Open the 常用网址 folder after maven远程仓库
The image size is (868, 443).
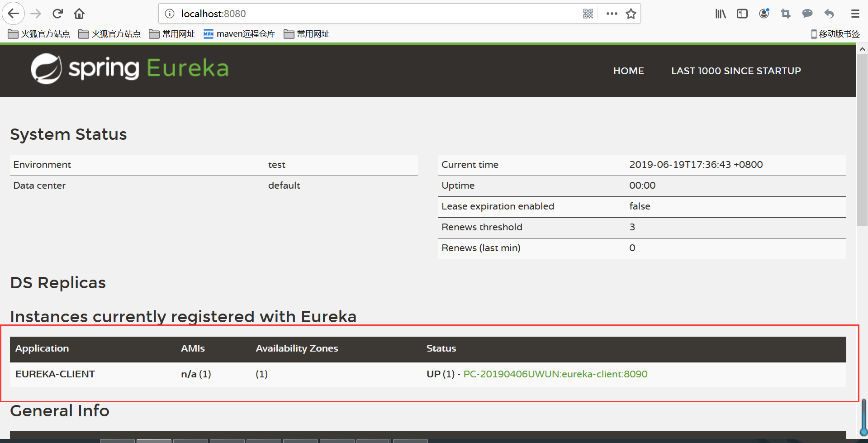click(x=307, y=34)
